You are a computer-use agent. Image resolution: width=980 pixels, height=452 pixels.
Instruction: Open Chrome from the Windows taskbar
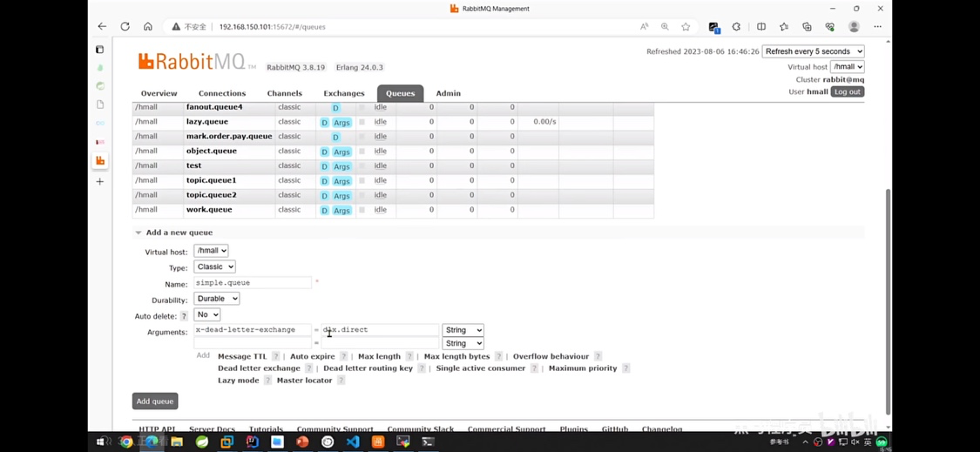(x=125, y=442)
